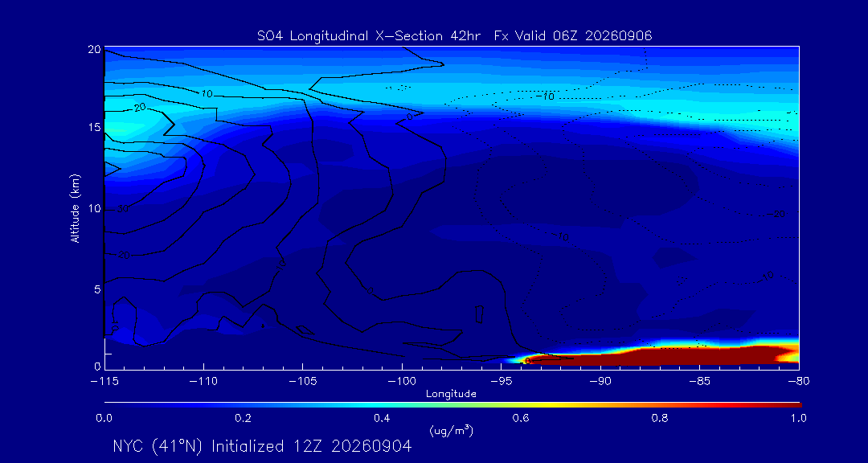Click the ug/m3 units label
868x463 pixels.
click(451, 430)
